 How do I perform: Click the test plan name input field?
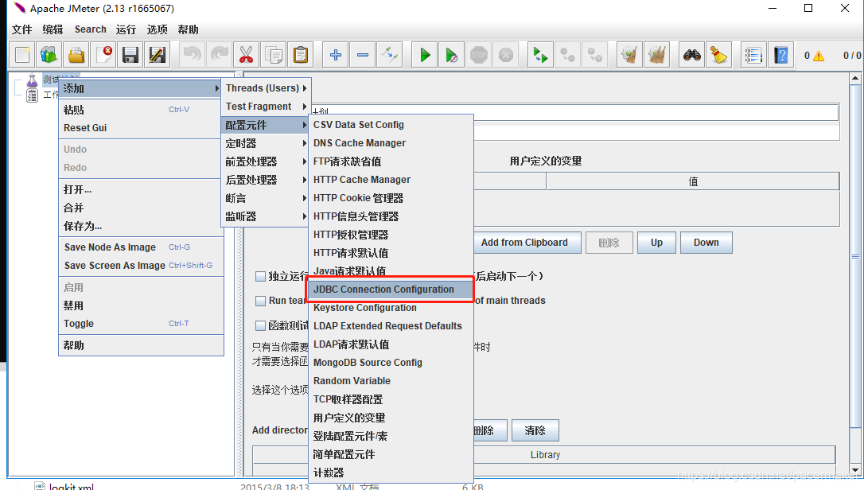(574, 112)
